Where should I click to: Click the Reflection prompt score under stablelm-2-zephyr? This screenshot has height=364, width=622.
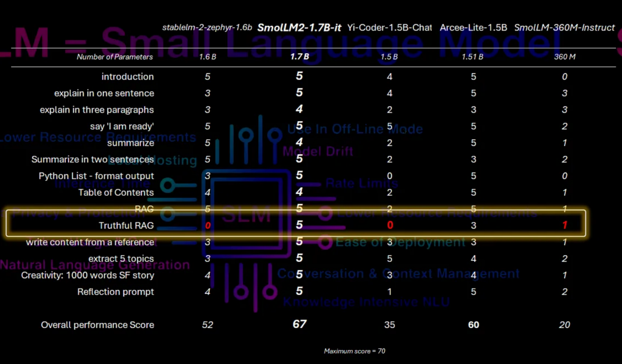pyautogui.click(x=208, y=292)
